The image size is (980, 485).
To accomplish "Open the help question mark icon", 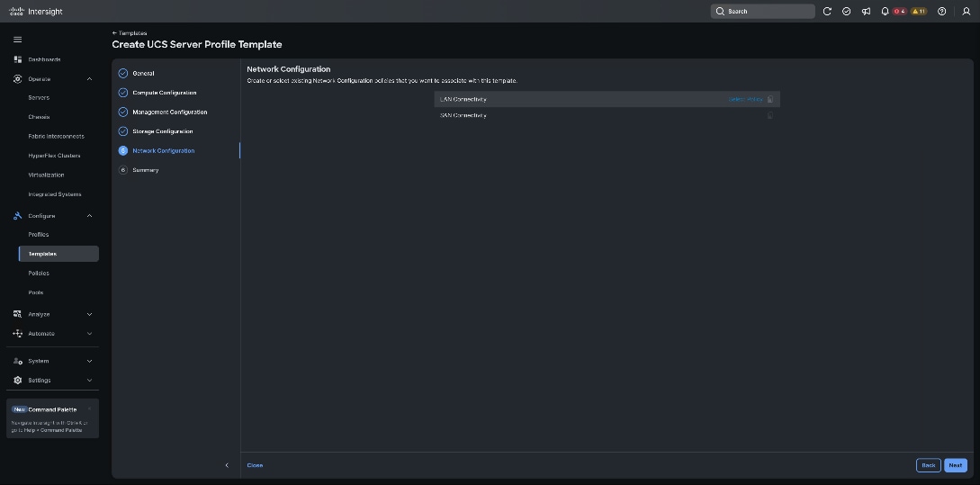I will (x=942, y=12).
